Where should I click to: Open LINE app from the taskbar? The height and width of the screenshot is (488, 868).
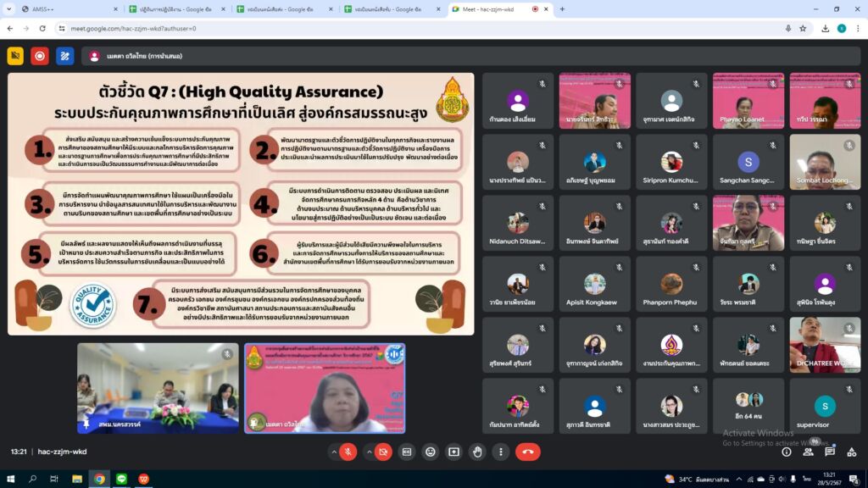(121, 479)
